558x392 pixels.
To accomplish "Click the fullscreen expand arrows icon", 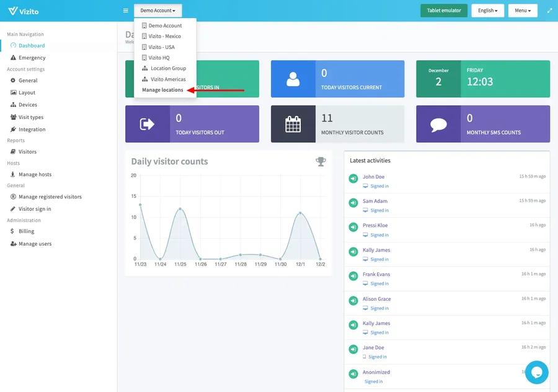I will coord(549,11).
